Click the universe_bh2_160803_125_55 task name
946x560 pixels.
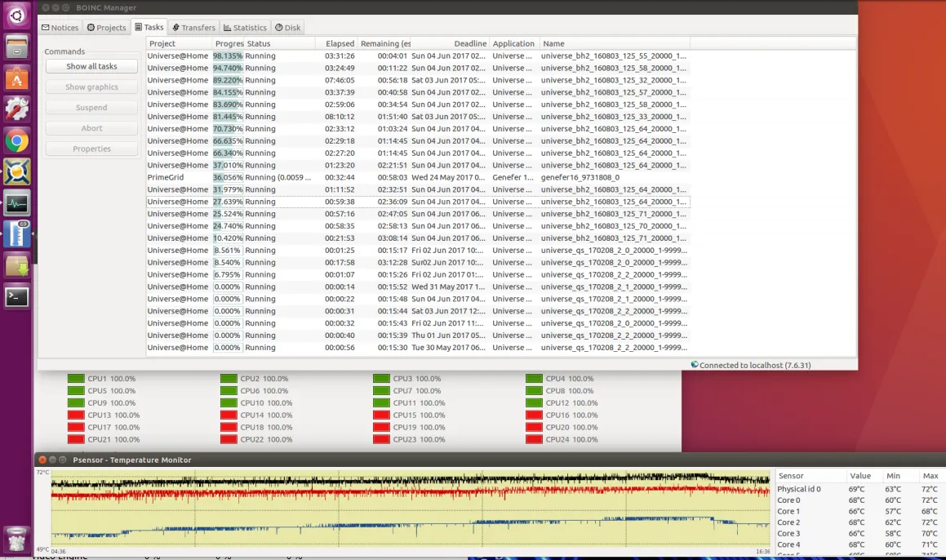pyautogui.click(x=614, y=56)
